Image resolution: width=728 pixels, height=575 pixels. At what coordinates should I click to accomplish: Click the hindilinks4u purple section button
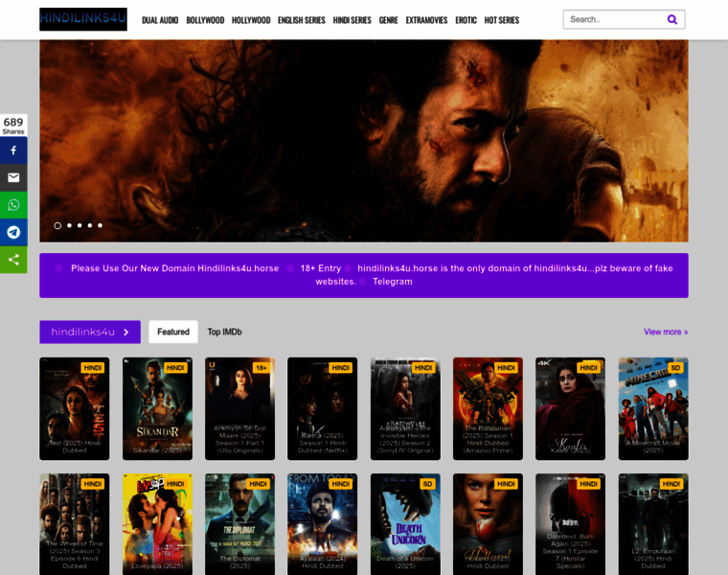(90, 333)
